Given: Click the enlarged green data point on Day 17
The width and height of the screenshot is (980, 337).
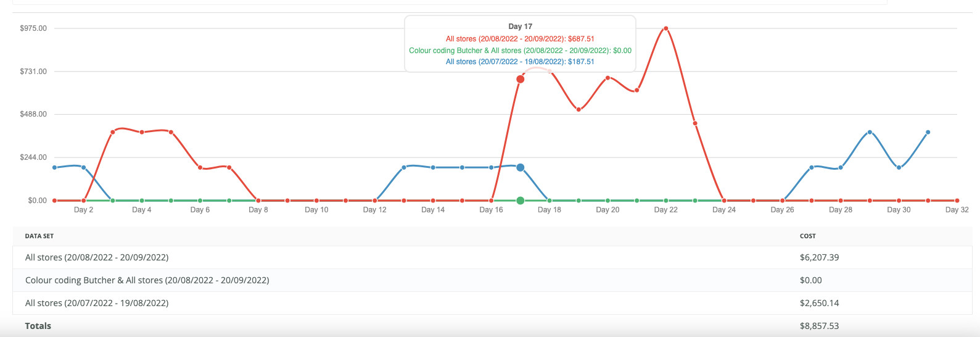Looking at the screenshot, I should tap(521, 201).
